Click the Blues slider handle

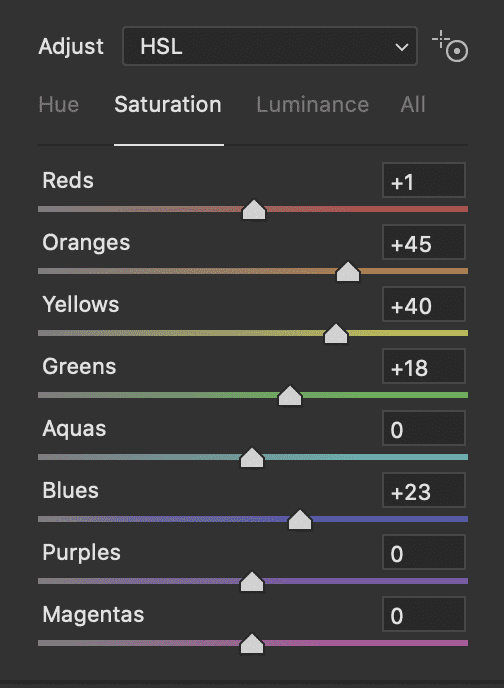300,520
